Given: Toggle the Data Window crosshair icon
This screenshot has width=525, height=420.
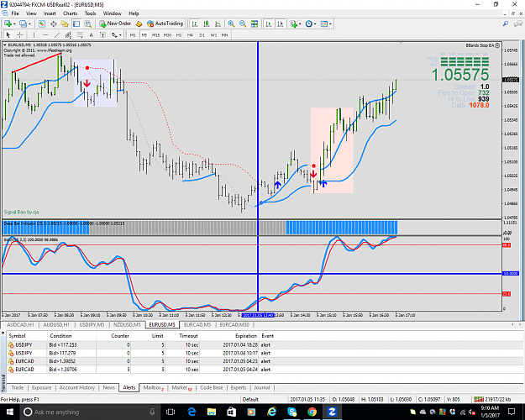Looking at the screenshot, I should click(x=53, y=24).
